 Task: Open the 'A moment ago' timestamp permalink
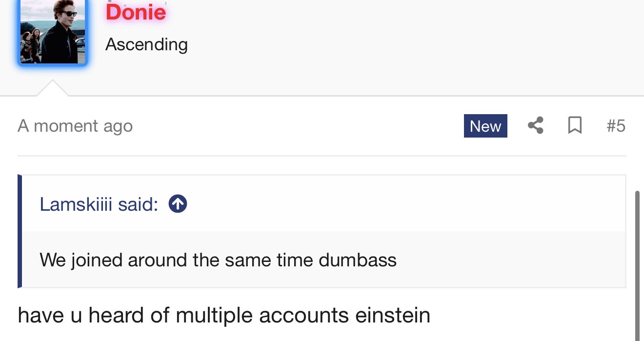[75, 126]
